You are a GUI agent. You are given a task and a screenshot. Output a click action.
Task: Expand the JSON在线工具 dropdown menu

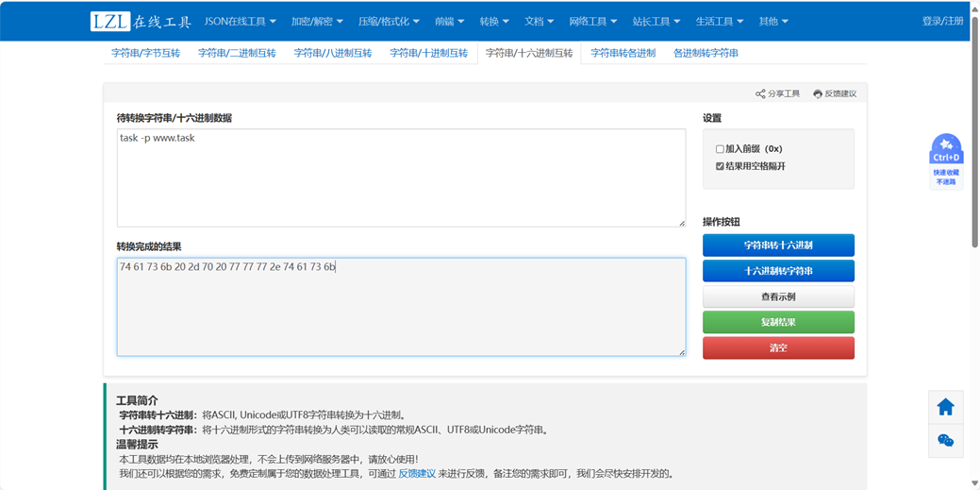241,21
